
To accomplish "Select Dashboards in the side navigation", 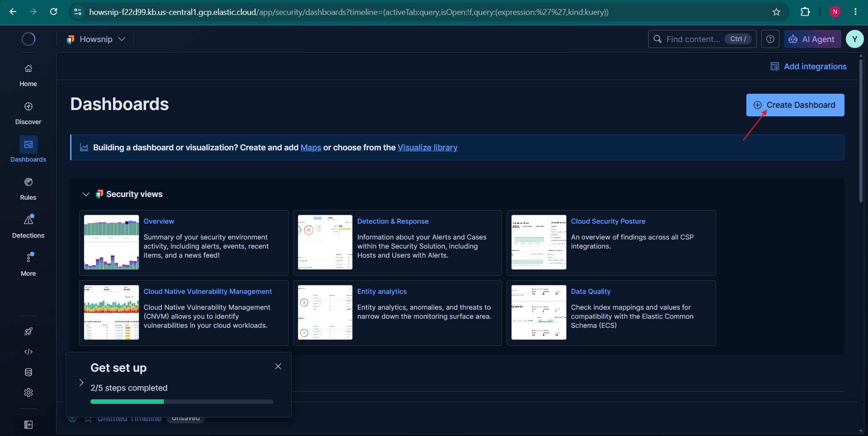I will 28,151.
